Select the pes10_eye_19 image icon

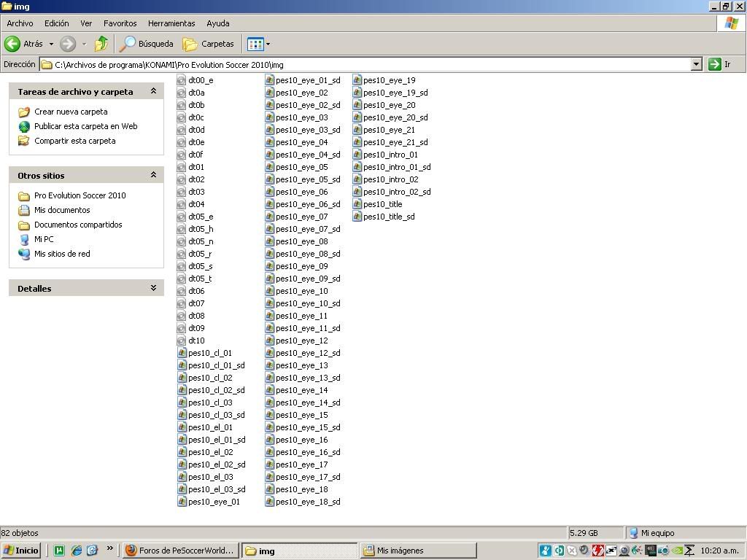click(357, 80)
